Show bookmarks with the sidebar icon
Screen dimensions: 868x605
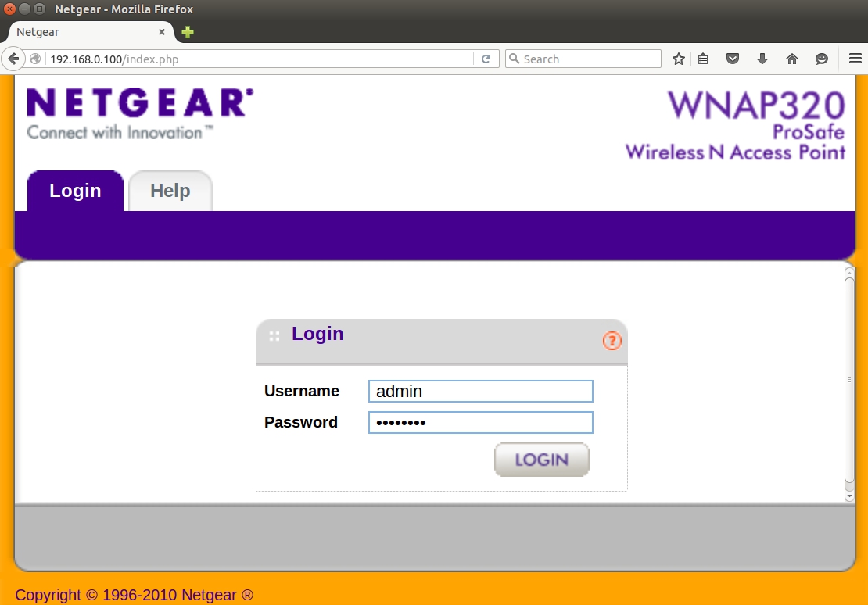point(703,59)
